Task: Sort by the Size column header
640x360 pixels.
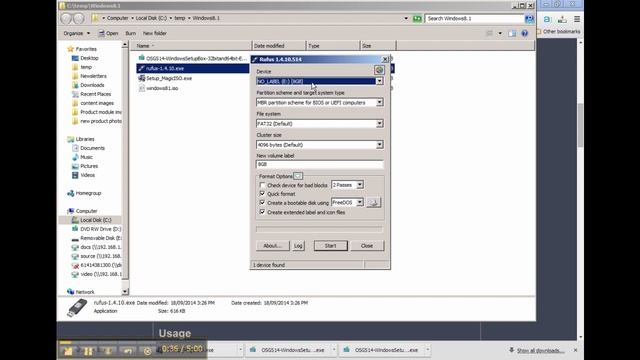Action: 378,46
